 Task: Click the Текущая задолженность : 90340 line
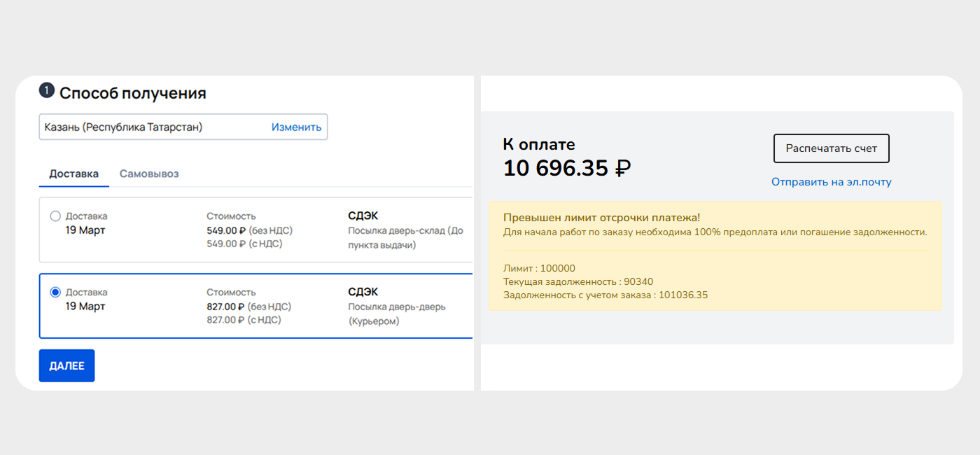[577, 282]
